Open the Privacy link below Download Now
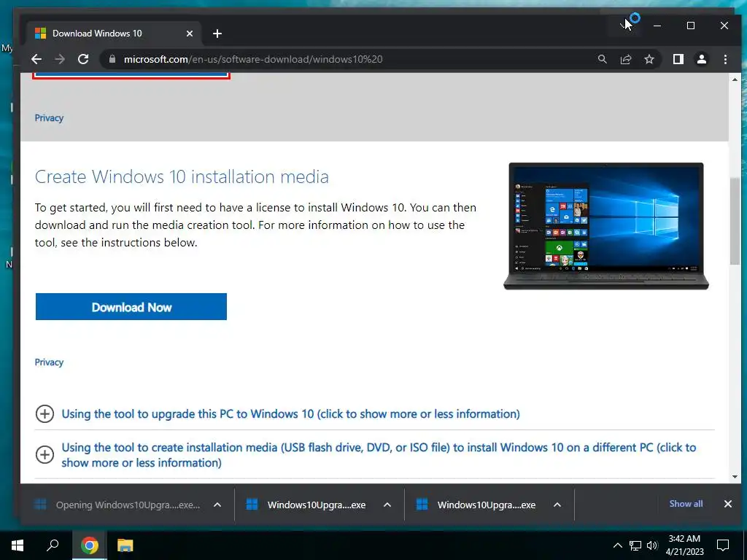747x560 pixels. tap(49, 362)
